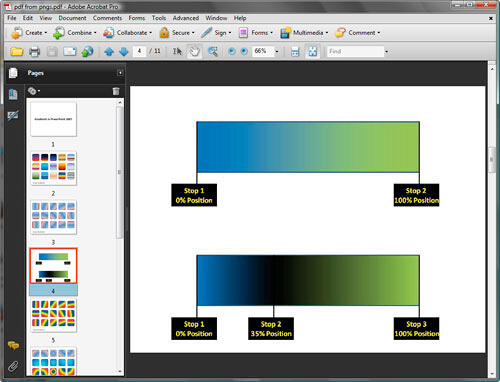The width and height of the screenshot is (500, 382).
Task: Open the Bookmarks navigation panel icon
Action: click(x=13, y=94)
